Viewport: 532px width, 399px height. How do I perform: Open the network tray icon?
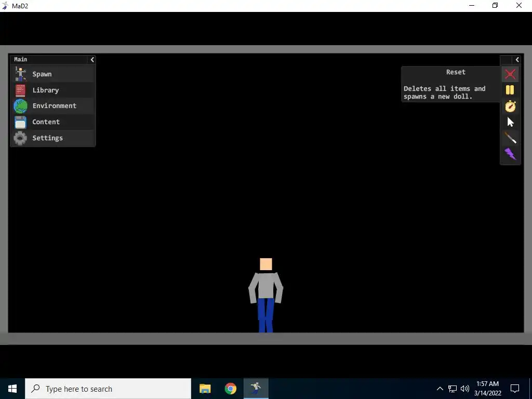pos(453,389)
